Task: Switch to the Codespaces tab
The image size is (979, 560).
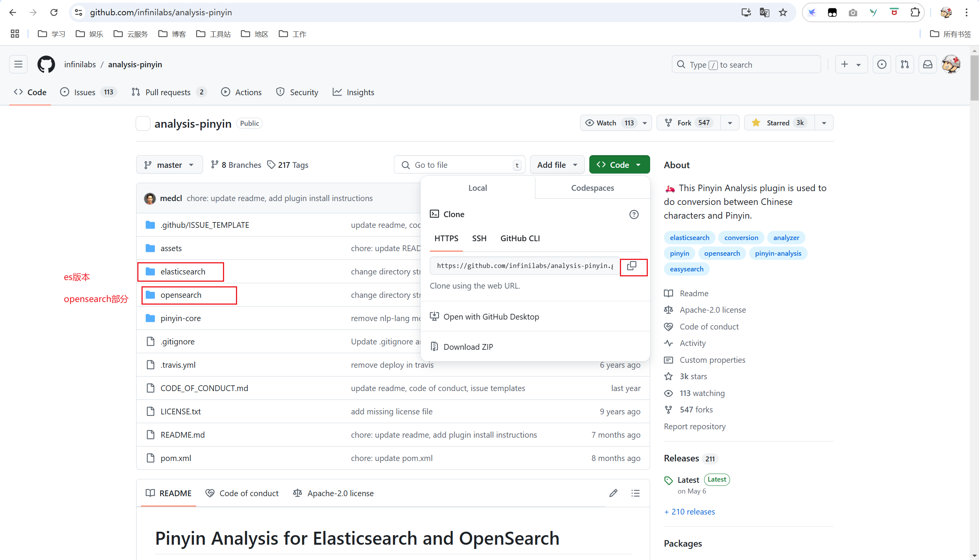Action: click(x=592, y=188)
